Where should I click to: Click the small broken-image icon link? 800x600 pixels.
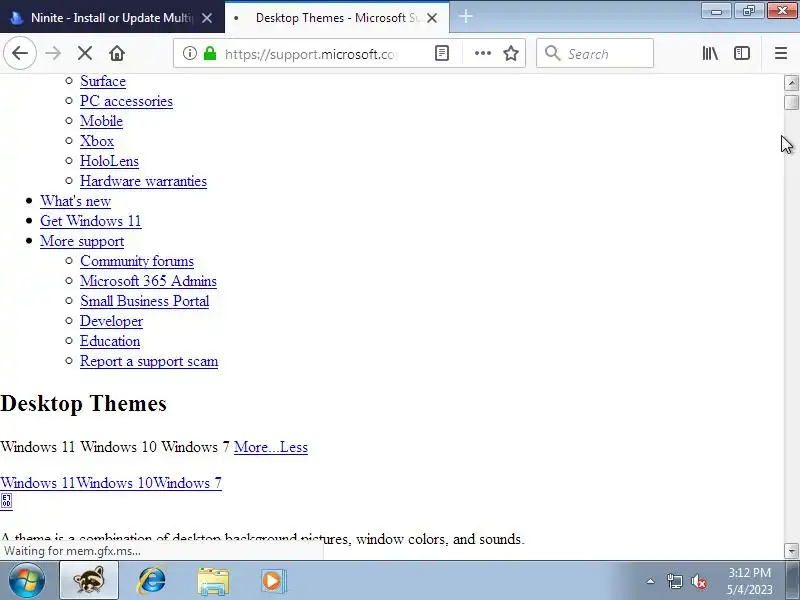6,501
